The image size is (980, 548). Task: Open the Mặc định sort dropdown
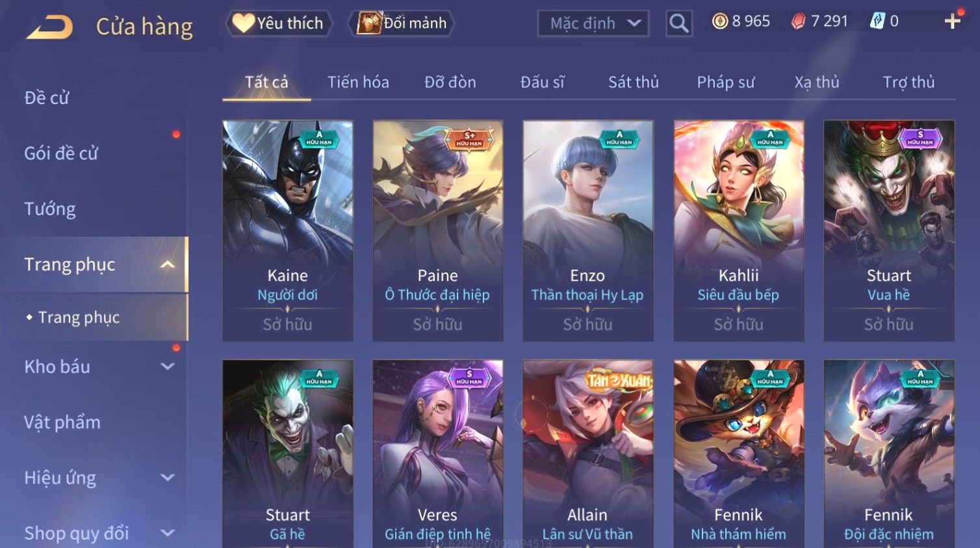[x=593, y=23]
